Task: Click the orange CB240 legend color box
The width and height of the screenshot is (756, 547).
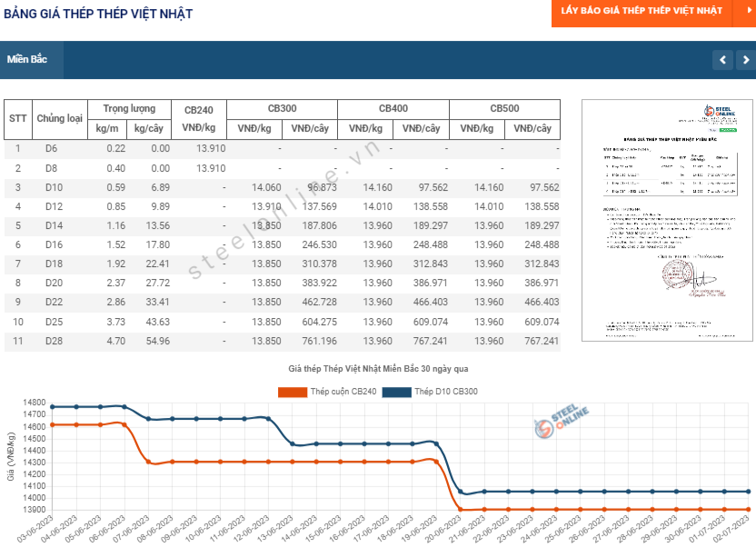Action: (293, 392)
